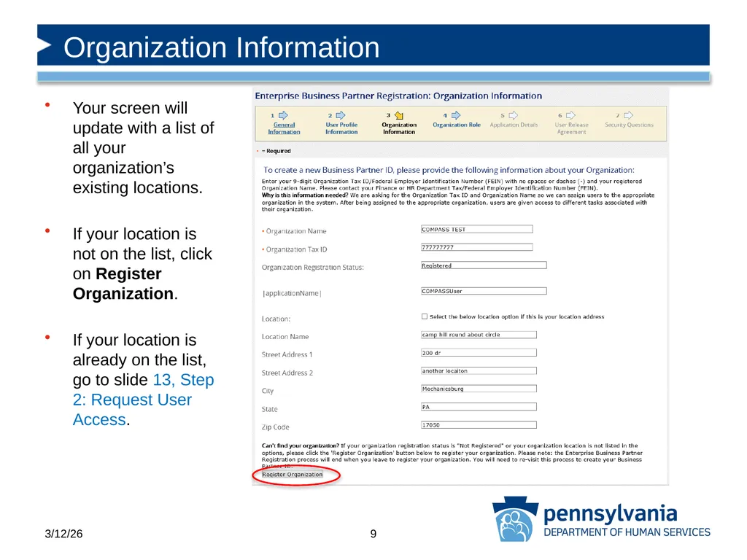Click the 'pennsylvania' wordmark text
Viewport: 747px width, 560px height.
pyautogui.click(x=611, y=513)
